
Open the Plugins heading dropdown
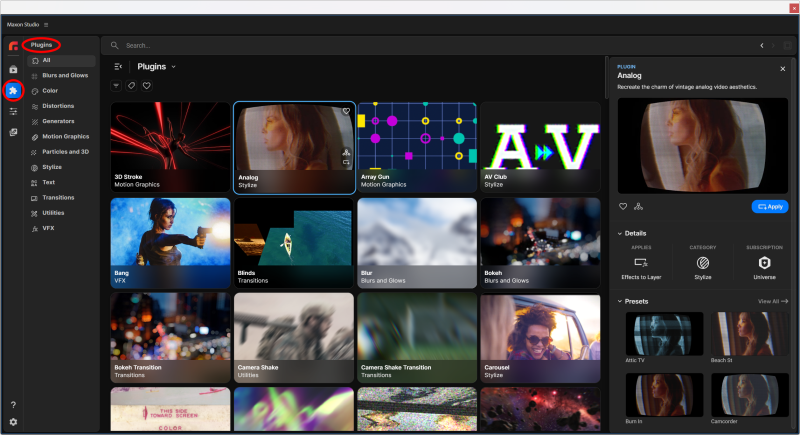pos(173,67)
